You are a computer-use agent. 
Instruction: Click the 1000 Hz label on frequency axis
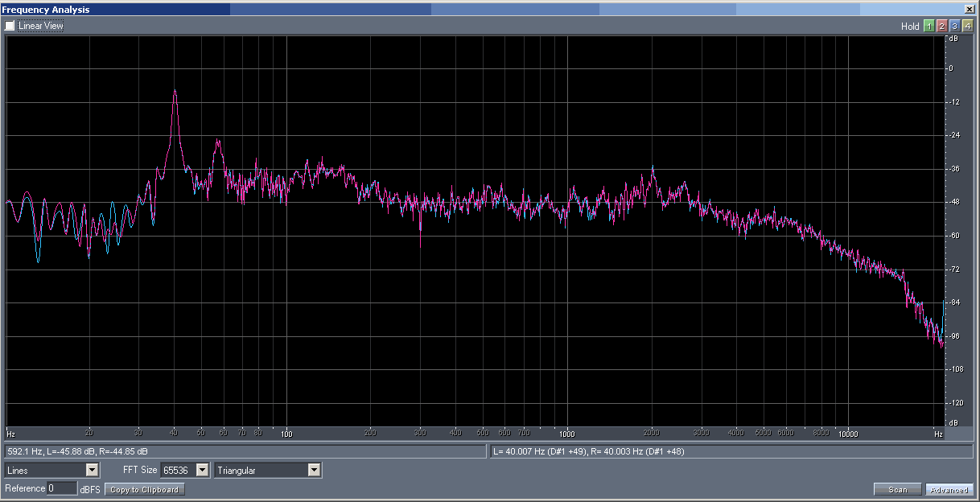(x=567, y=433)
